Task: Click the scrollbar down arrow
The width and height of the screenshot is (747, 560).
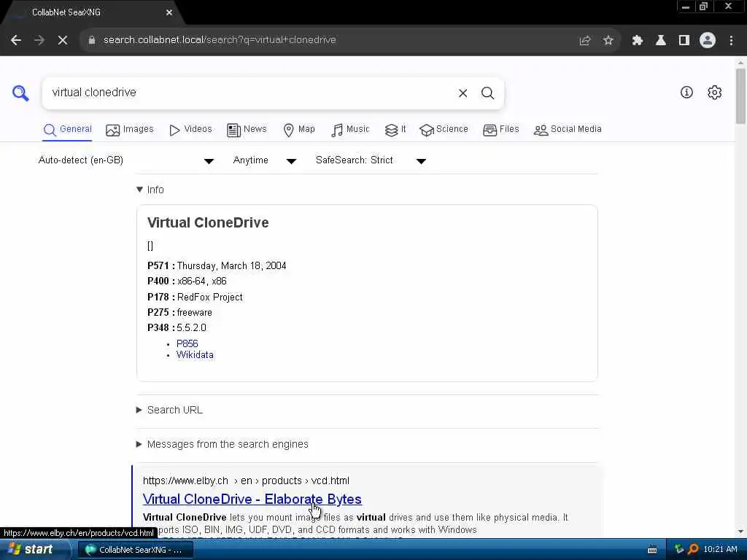Action: point(740,532)
